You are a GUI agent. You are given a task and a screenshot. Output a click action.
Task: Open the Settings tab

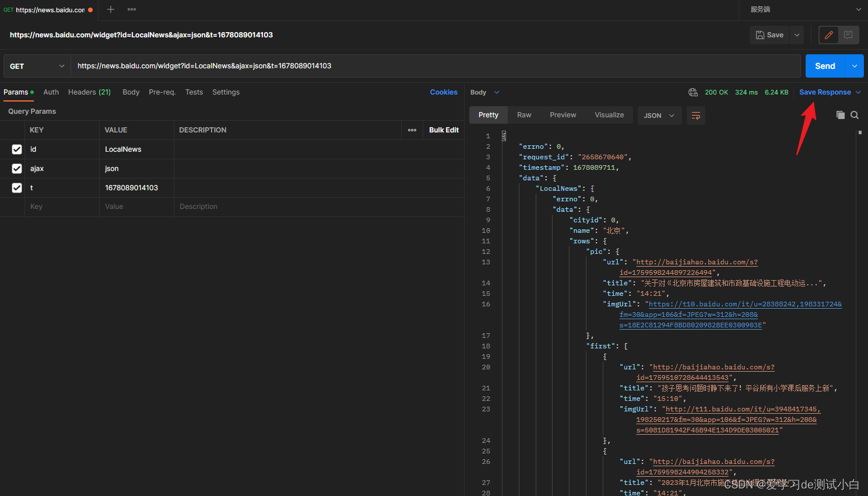pos(226,92)
